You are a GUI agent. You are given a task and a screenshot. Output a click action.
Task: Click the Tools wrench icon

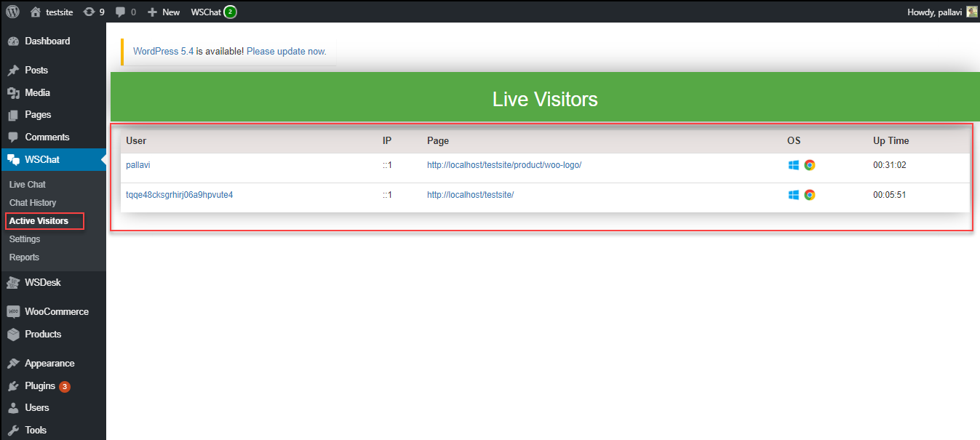point(13,431)
